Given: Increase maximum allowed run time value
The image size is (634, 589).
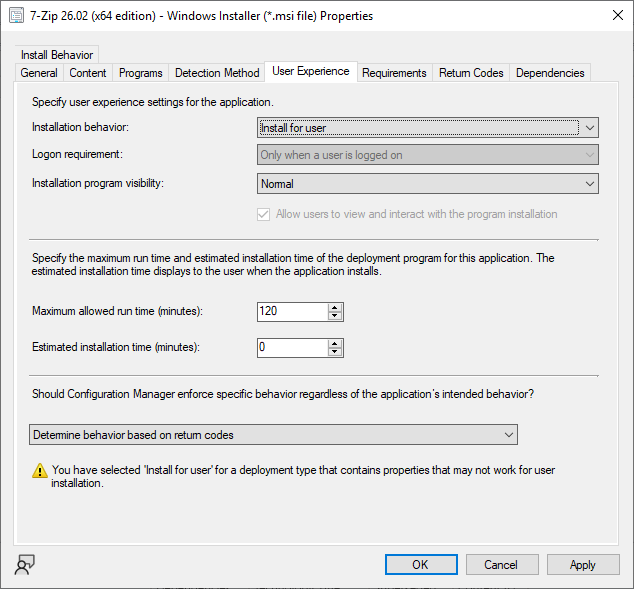Looking at the screenshot, I should pos(335,308).
